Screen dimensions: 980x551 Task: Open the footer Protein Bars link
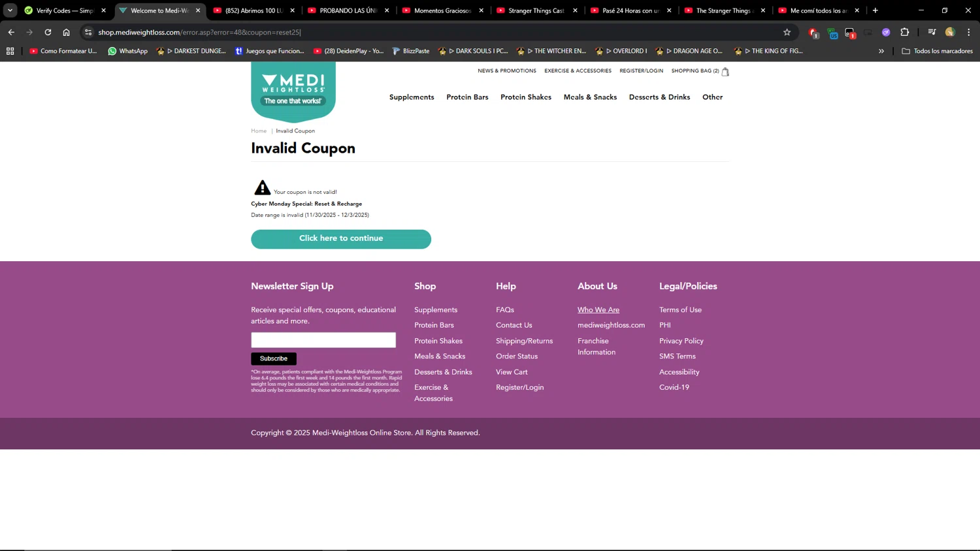click(x=434, y=325)
